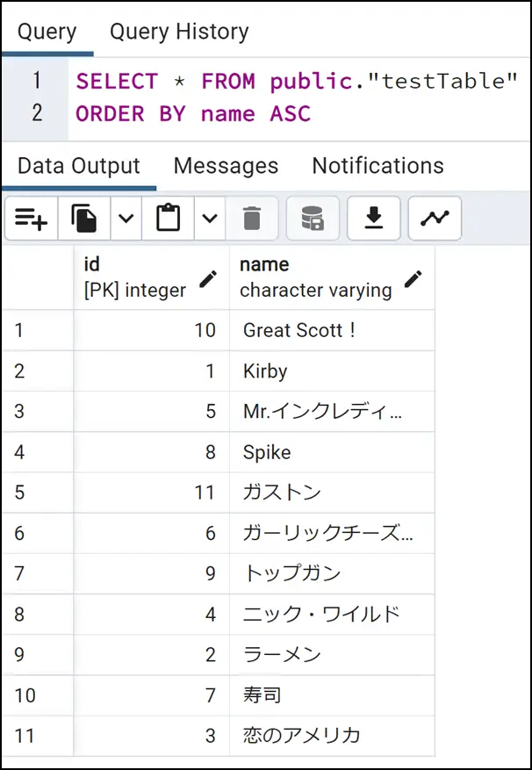Click the Kirby name cell
The image size is (532, 770).
(x=332, y=371)
